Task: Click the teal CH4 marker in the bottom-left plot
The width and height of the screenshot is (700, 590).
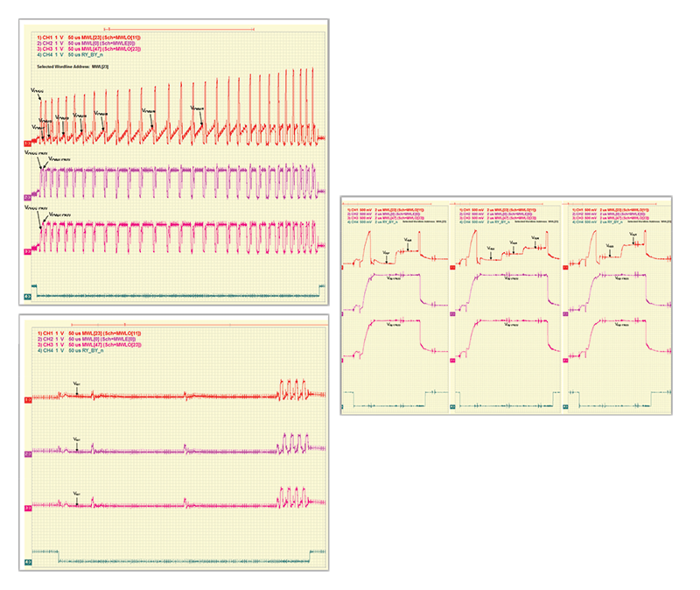Action: (x=28, y=561)
